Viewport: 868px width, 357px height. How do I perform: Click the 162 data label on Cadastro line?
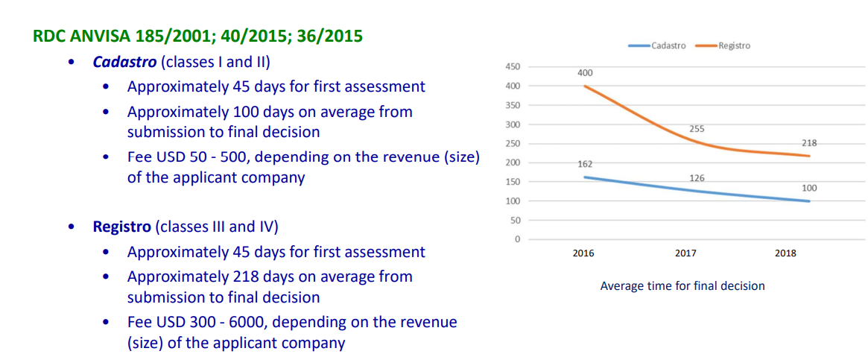point(586,163)
